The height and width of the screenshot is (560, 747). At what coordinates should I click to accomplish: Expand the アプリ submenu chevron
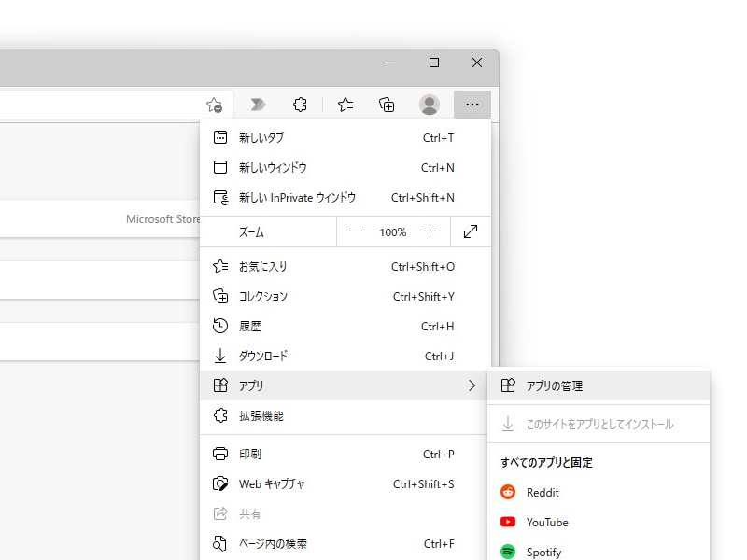pos(472,385)
